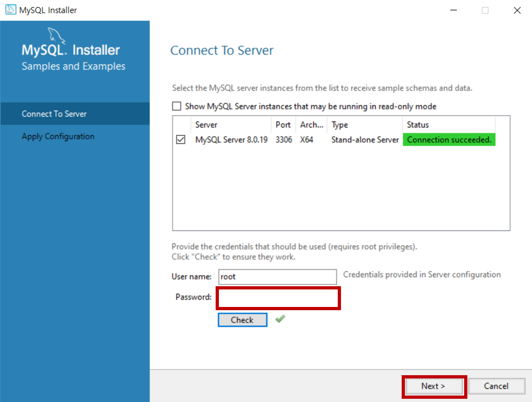Image resolution: width=532 pixels, height=402 pixels.
Task: Click the MySQL Installer title bar icon
Action: click(x=11, y=10)
